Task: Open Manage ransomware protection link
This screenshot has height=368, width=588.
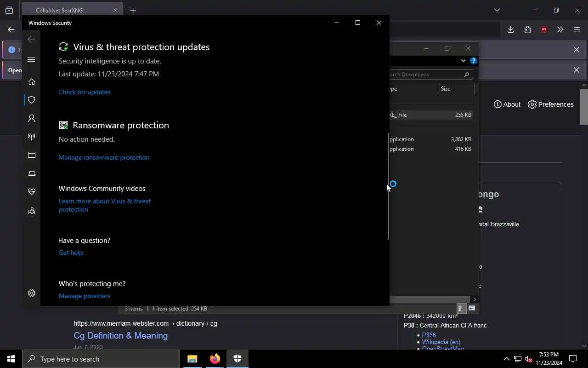Action: point(104,157)
